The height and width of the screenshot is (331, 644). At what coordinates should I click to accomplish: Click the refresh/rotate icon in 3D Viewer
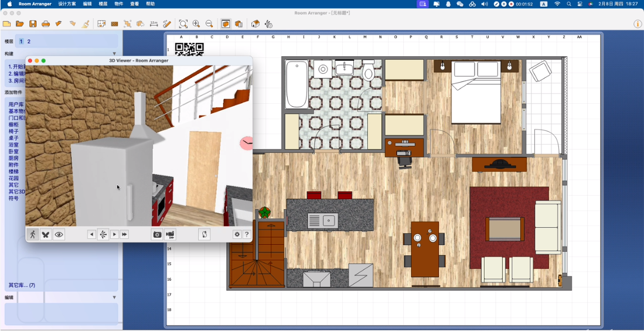pos(205,234)
